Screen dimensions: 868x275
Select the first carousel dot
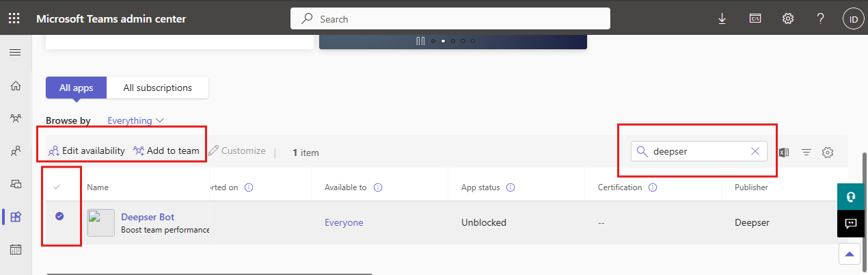click(x=433, y=41)
